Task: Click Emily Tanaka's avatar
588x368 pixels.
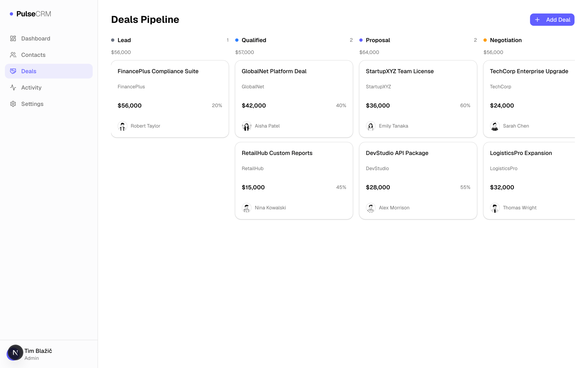Action: click(x=371, y=126)
